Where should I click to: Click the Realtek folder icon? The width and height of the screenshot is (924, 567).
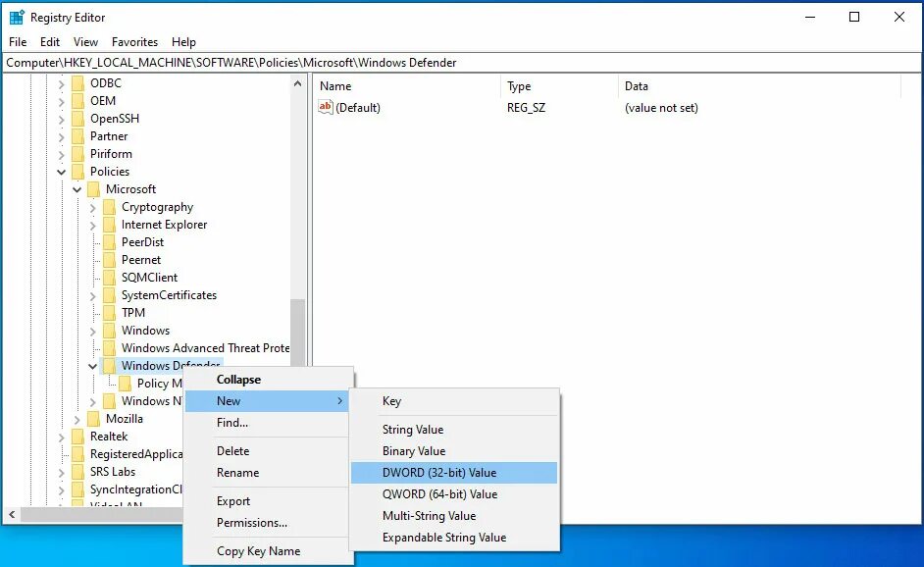point(77,437)
